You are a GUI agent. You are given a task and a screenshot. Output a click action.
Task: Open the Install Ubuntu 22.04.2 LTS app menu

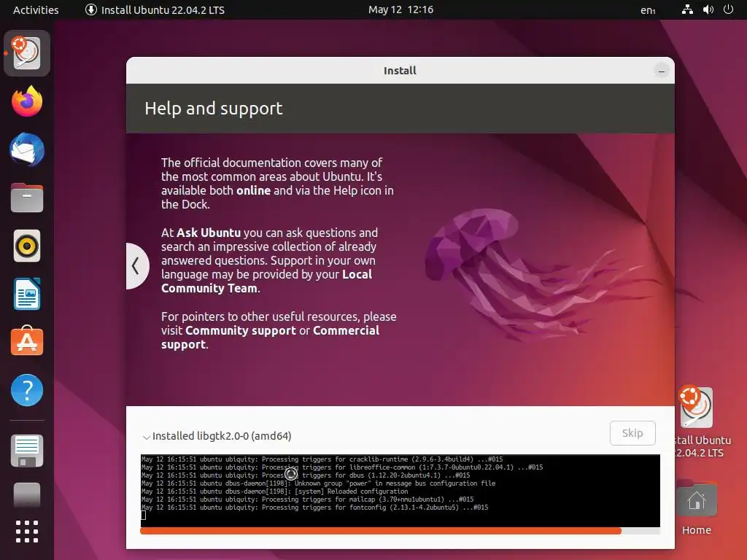[155, 10]
